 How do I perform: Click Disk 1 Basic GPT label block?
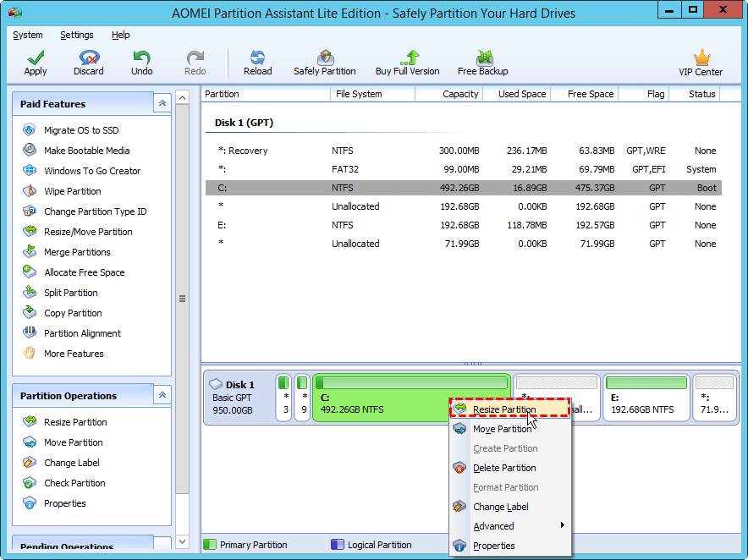[239, 398]
